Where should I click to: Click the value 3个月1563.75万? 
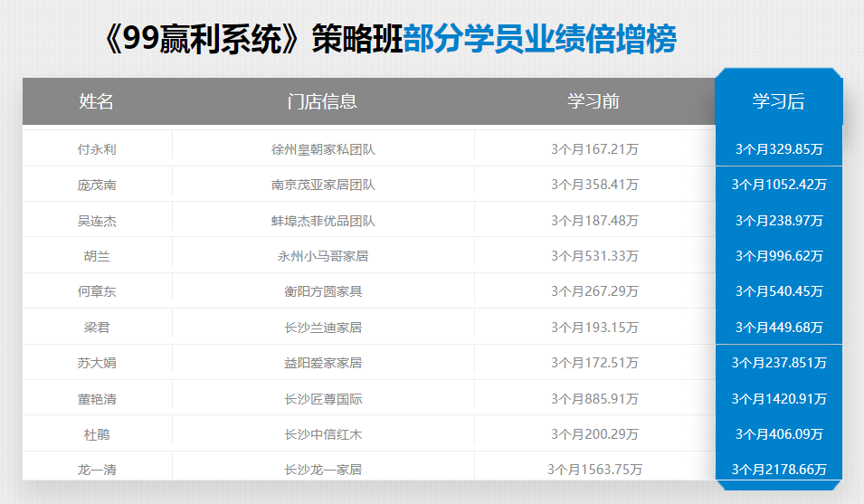(594, 470)
